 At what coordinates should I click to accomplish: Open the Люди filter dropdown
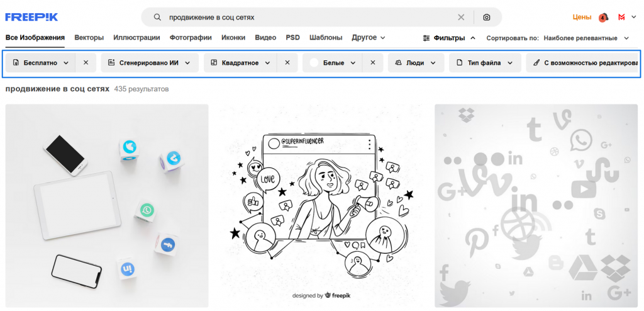pos(416,63)
